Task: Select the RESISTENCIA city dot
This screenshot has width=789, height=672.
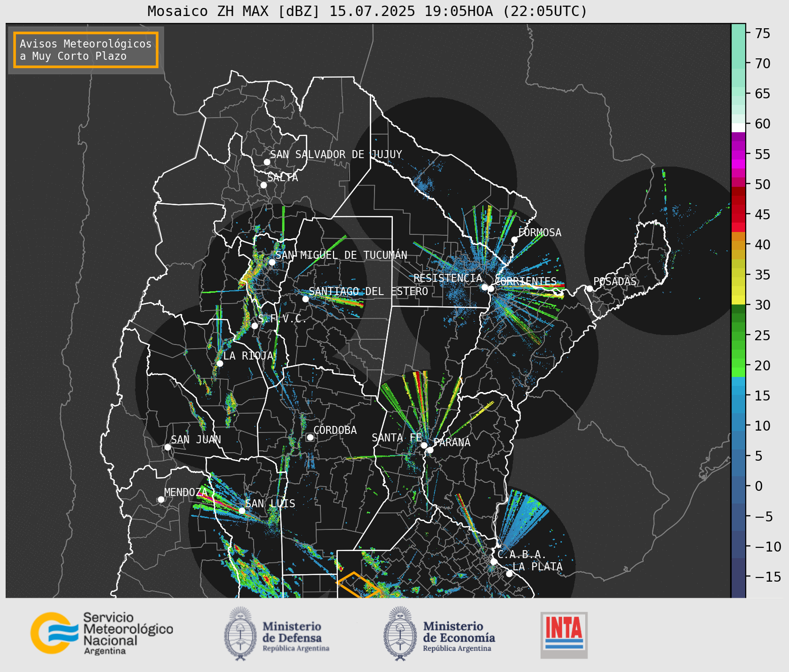Action: [x=485, y=287]
